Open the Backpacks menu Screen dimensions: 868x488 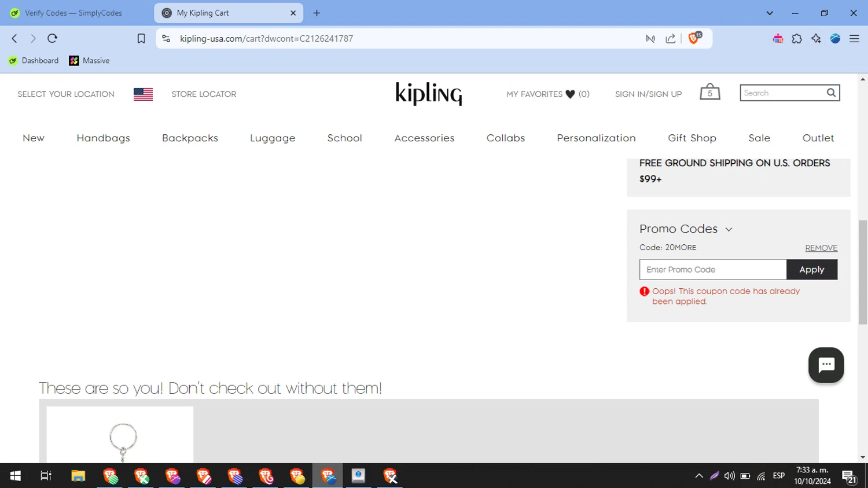pos(190,138)
